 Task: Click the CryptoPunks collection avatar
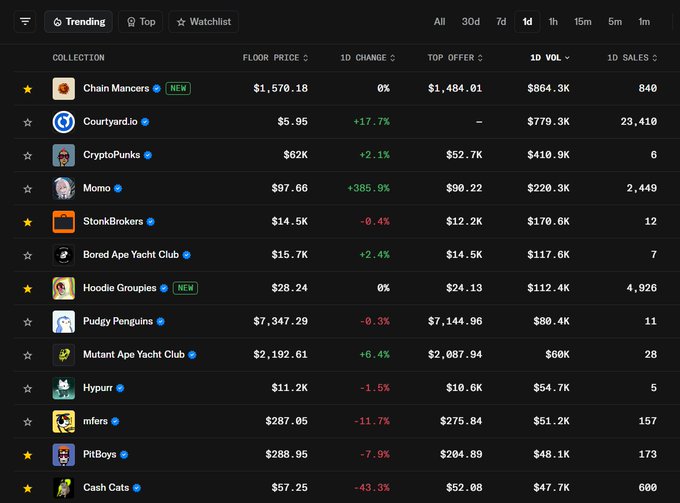[64, 155]
